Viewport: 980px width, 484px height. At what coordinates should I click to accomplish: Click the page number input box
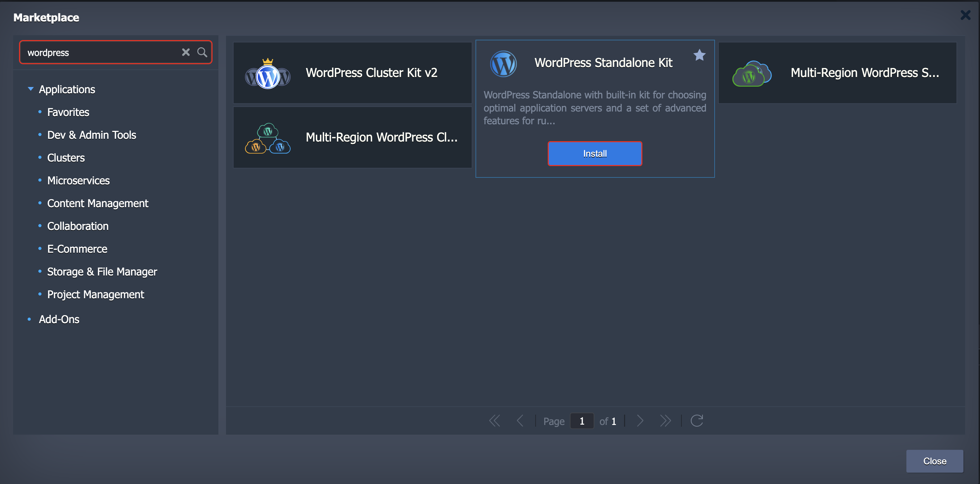(582, 421)
